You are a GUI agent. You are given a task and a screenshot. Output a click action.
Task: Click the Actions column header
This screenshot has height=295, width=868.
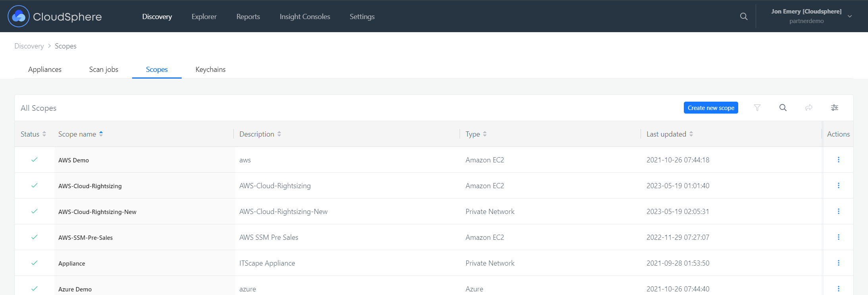[838, 134]
